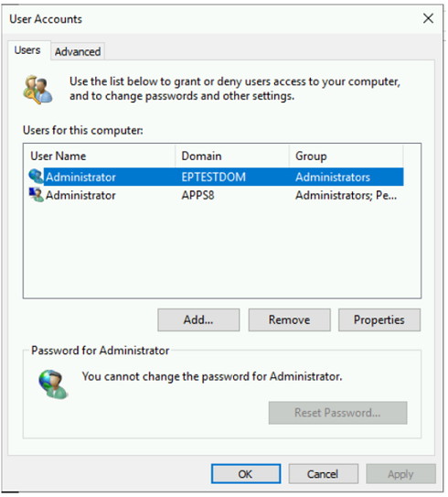Click the Apply button

(400, 474)
